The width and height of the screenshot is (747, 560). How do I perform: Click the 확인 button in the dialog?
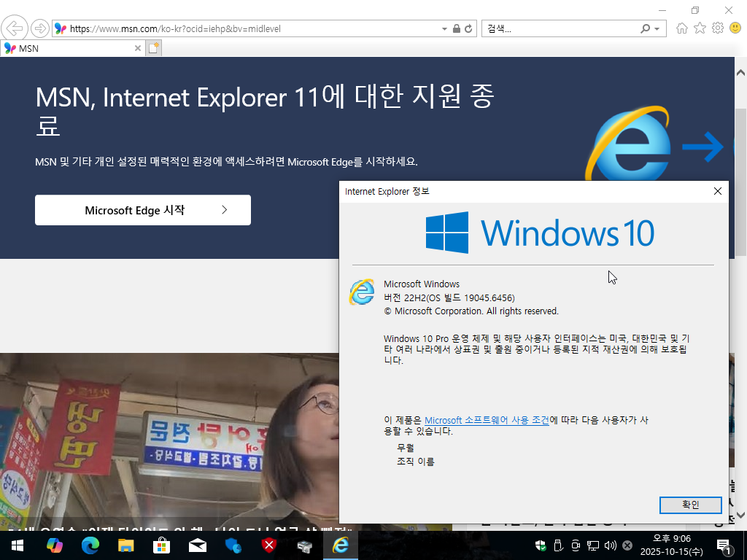(x=690, y=505)
